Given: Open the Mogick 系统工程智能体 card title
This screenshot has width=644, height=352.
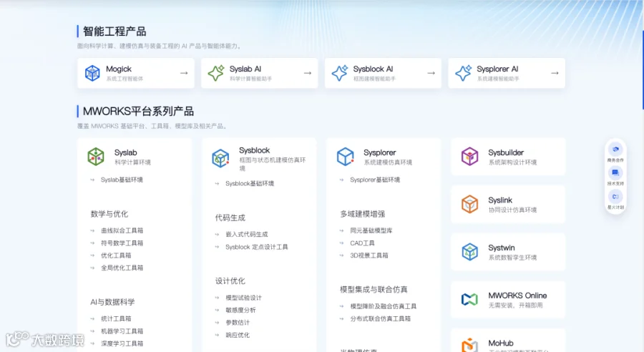Looking at the screenshot, I should tap(119, 69).
